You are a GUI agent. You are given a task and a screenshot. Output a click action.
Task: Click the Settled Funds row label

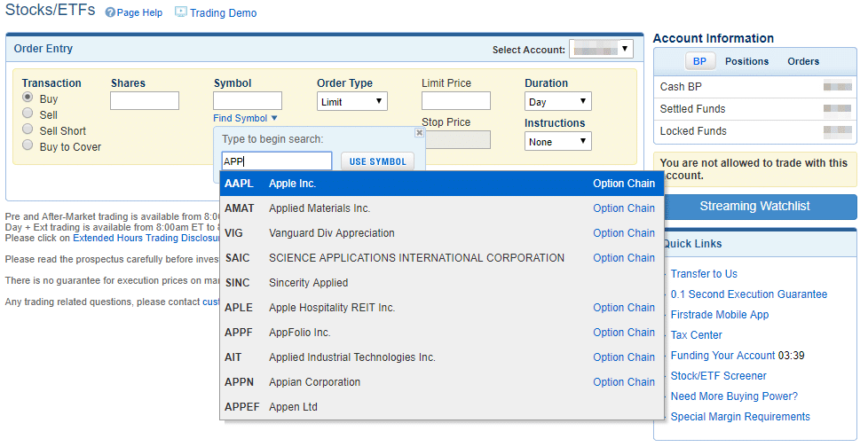[692, 109]
